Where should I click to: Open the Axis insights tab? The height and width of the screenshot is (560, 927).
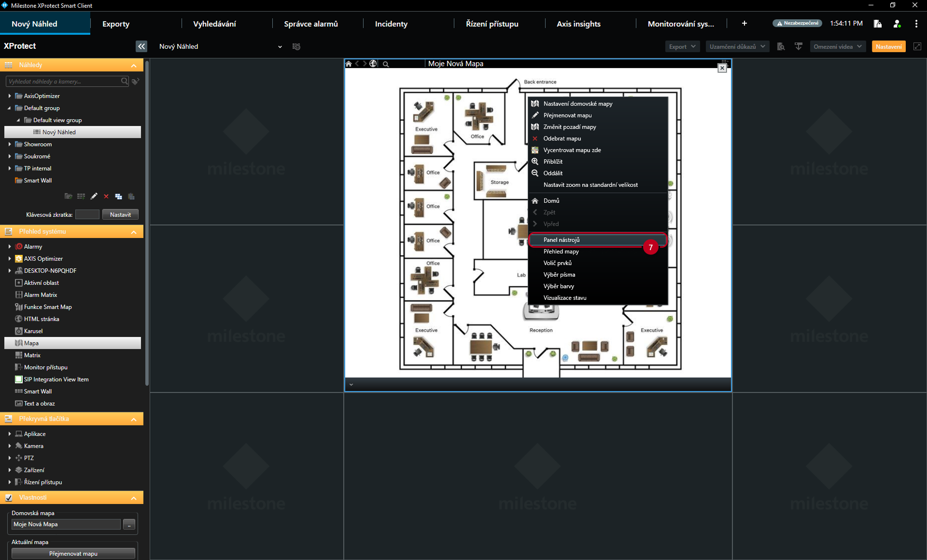tap(578, 24)
